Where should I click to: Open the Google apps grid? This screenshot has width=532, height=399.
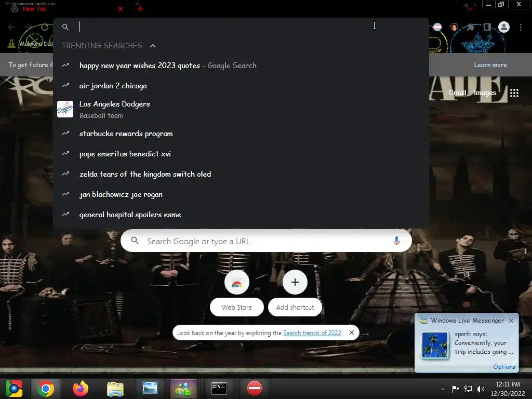[x=514, y=92]
